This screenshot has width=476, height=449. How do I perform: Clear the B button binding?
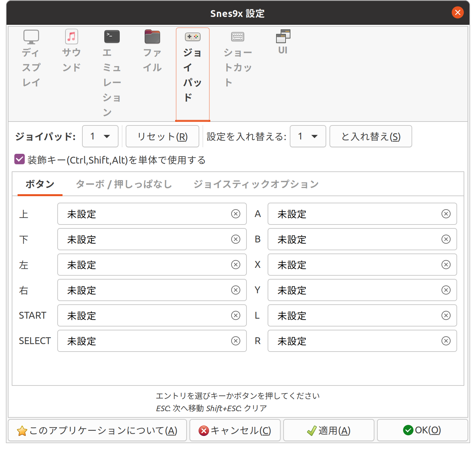click(446, 239)
